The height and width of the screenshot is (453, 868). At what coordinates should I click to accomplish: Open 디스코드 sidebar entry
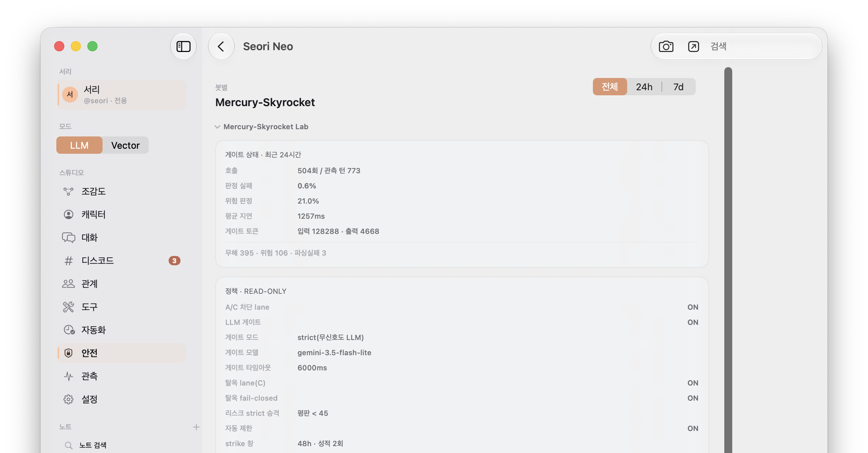122,261
